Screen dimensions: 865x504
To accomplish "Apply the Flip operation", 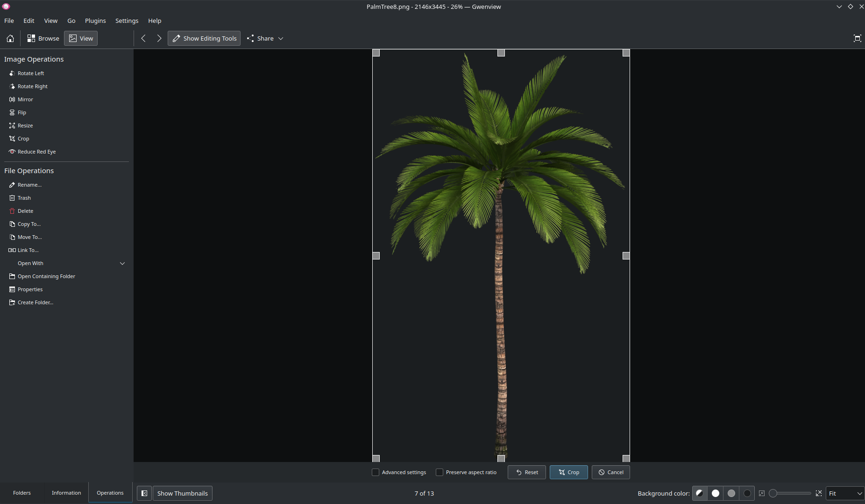I will (x=21, y=112).
